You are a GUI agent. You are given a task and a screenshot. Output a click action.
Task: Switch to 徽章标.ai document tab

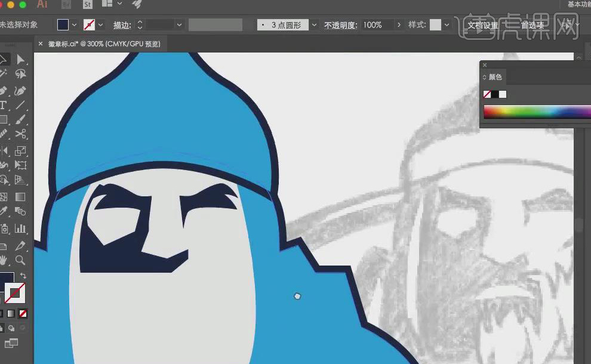(x=104, y=44)
